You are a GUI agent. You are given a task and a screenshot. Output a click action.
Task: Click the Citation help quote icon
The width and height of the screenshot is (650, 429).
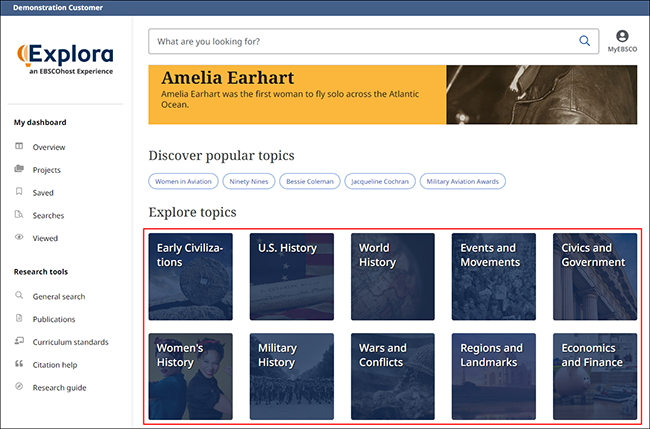(19, 364)
